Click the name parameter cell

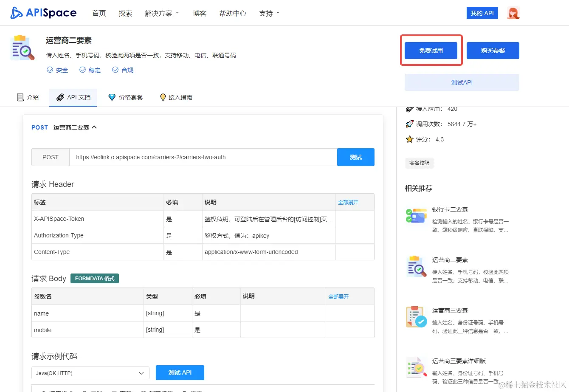(x=87, y=313)
